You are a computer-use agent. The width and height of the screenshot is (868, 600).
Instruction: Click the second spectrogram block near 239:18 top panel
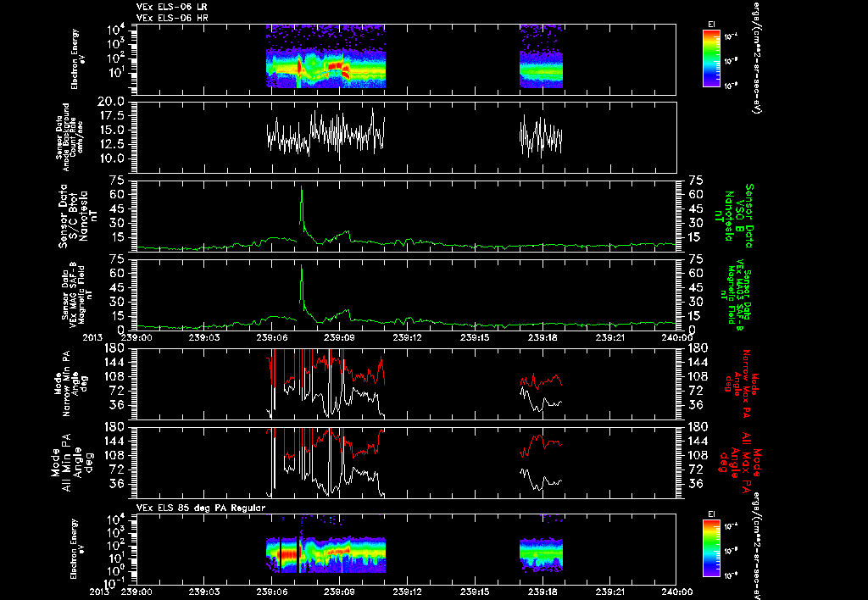click(542, 56)
